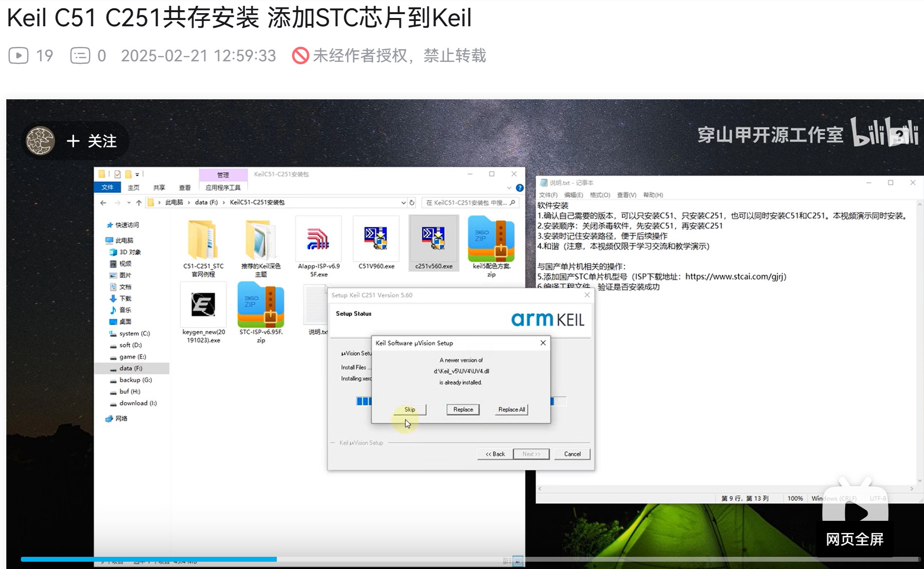Open 3D Objects in the Explorer sidebar
The image size is (924, 569).
[126, 252]
